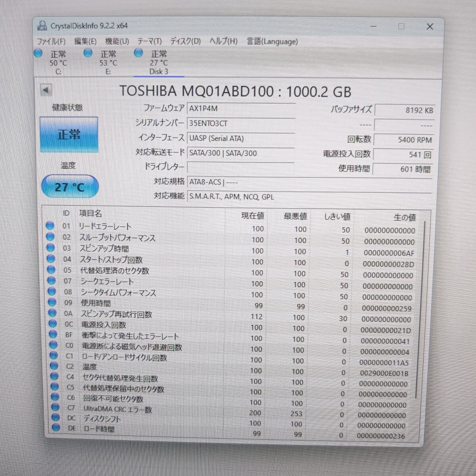Click status dot of attribute C0 電源断による磁気ヘッド退避回数
The width and height of the screenshot is (476, 476).
[54, 345]
